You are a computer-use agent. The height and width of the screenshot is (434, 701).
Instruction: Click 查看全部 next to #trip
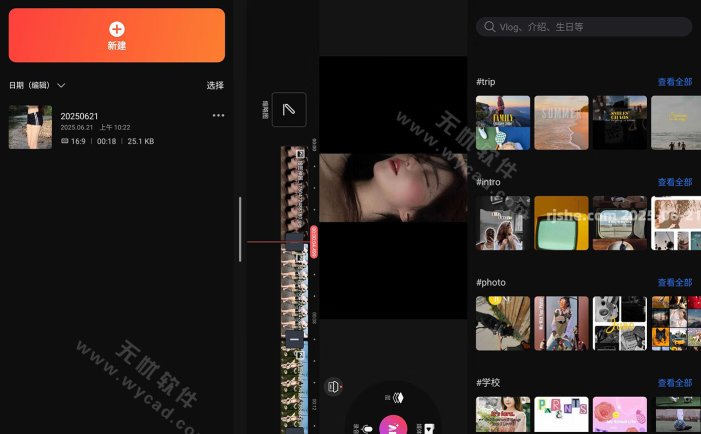[x=675, y=82]
